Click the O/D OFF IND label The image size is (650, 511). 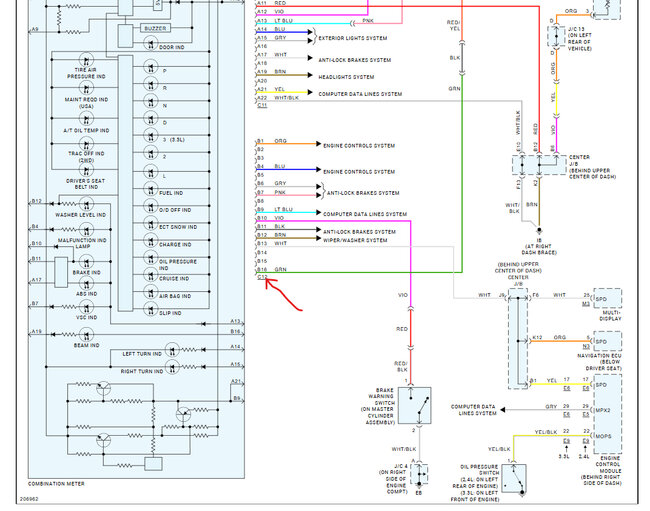click(x=175, y=210)
